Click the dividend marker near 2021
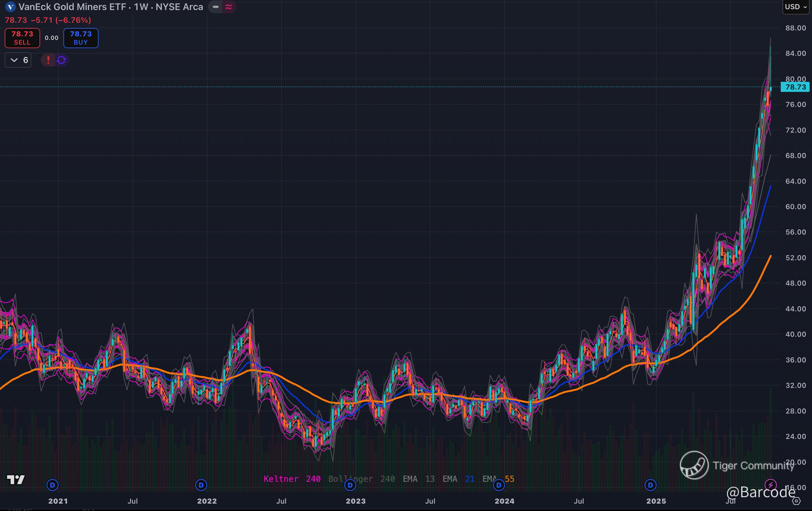 [x=52, y=485]
